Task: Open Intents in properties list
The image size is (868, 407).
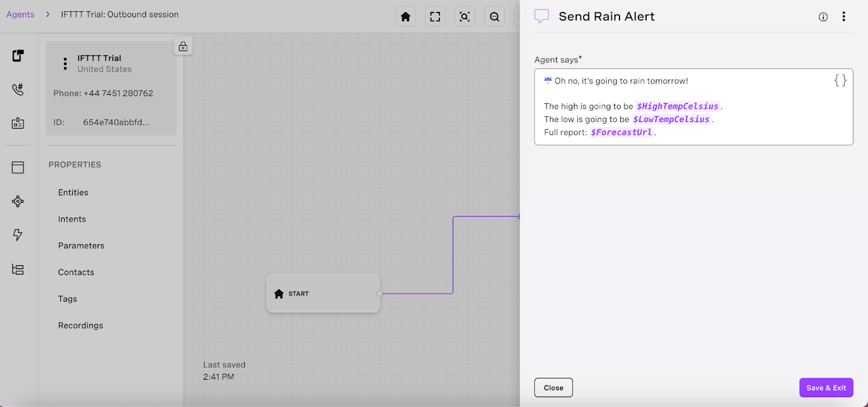Action: point(72,219)
